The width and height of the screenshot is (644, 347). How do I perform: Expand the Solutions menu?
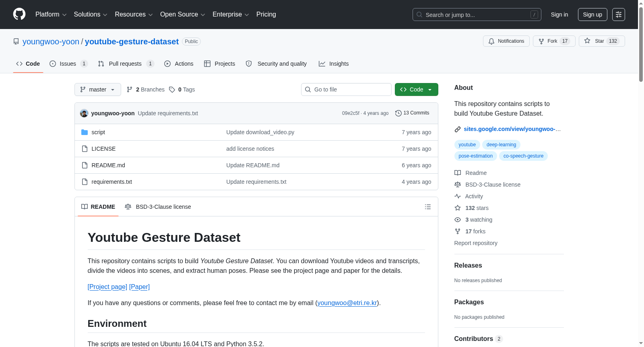tap(91, 15)
